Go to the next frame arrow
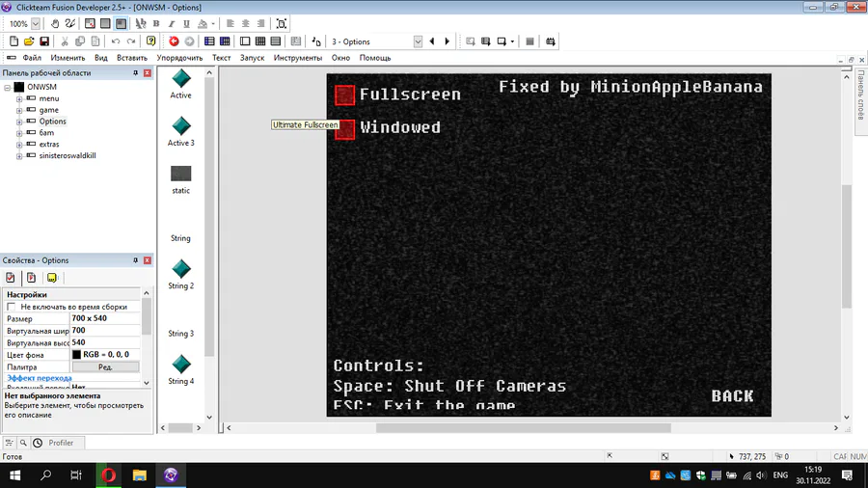 coord(448,41)
